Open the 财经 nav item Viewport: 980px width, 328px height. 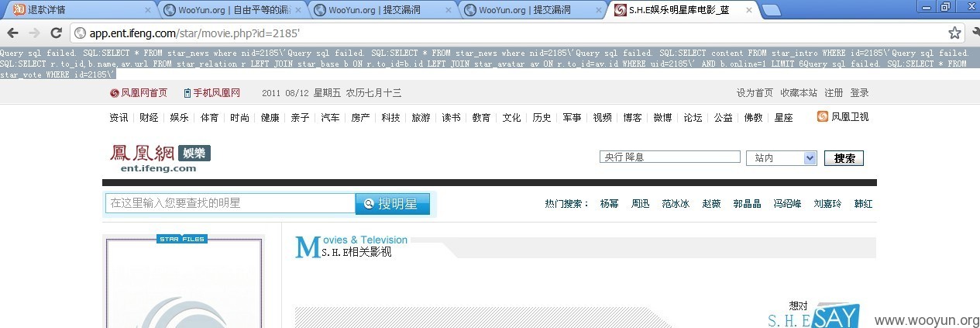(x=149, y=118)
